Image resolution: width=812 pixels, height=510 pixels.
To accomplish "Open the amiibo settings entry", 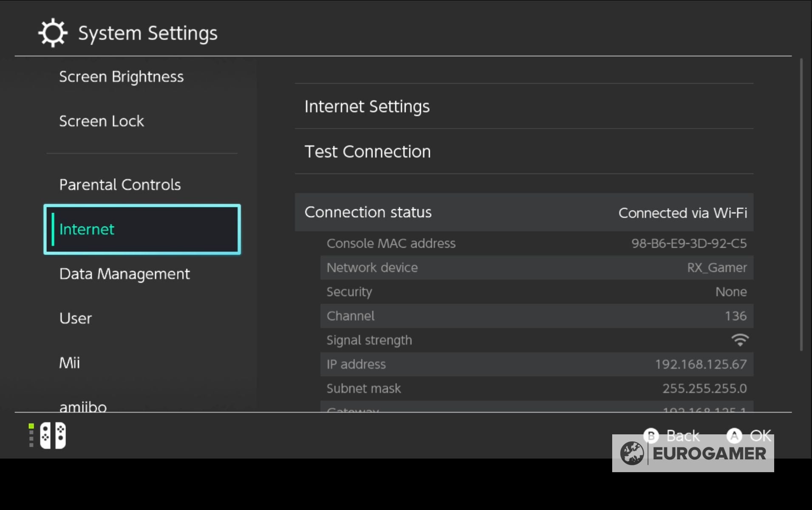I will 83,406.
